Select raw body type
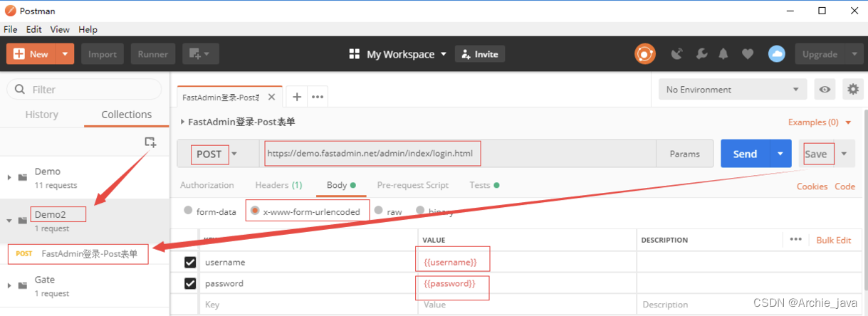Viewport: 868px width, 316px height. pos(379,211)
